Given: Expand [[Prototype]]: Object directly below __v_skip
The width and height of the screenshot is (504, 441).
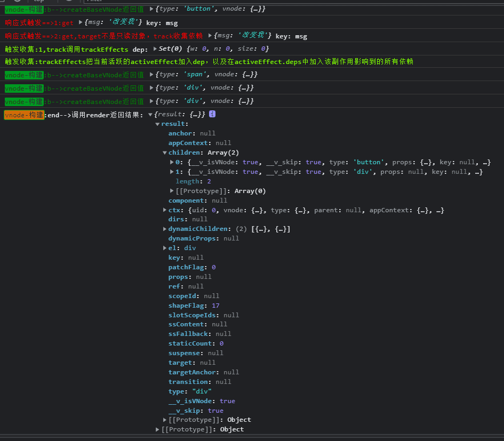Looking at the screenshot, I should 165,420.
